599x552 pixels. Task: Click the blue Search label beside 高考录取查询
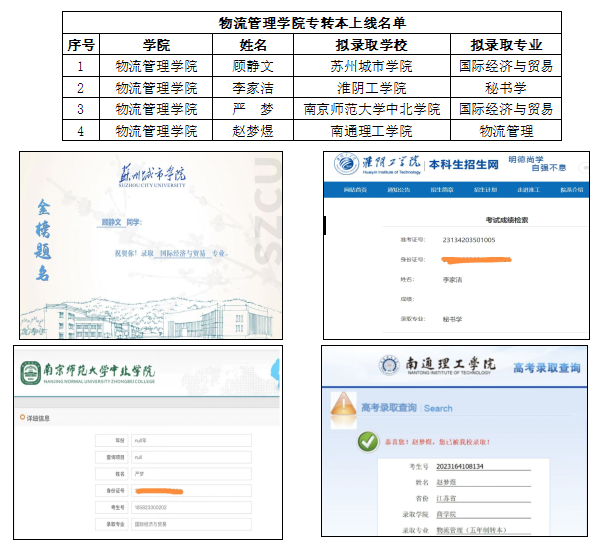438,408
